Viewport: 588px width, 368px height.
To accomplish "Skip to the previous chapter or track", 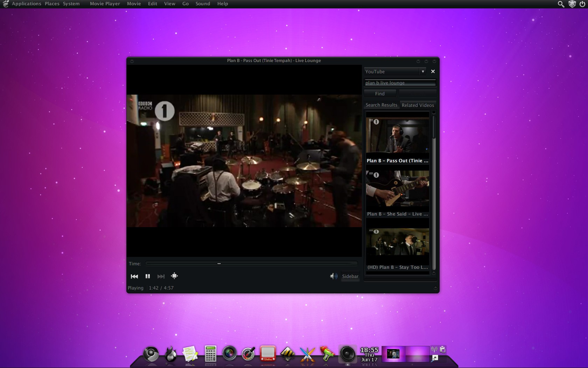I will (x=134, y=276).
